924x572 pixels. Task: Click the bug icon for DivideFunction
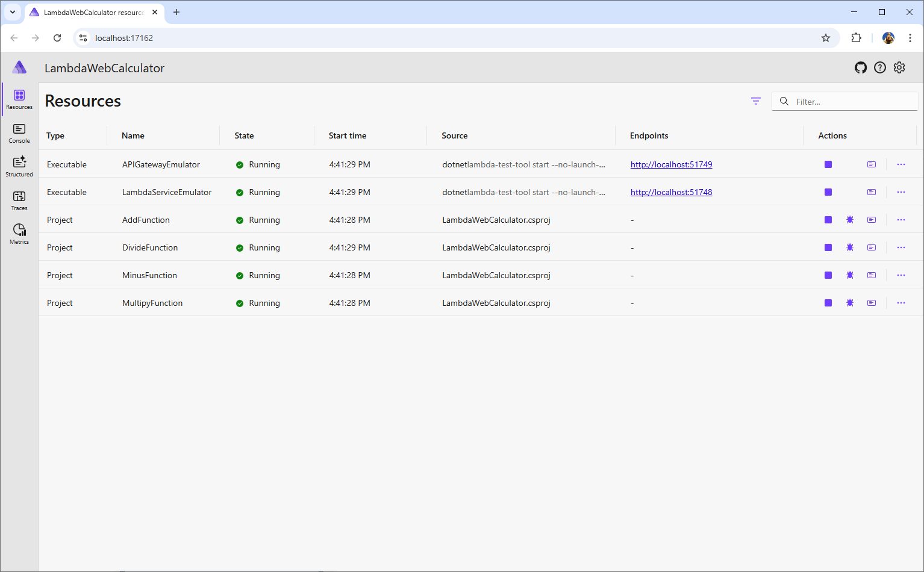pyautogui.click(x=850, y=247)
